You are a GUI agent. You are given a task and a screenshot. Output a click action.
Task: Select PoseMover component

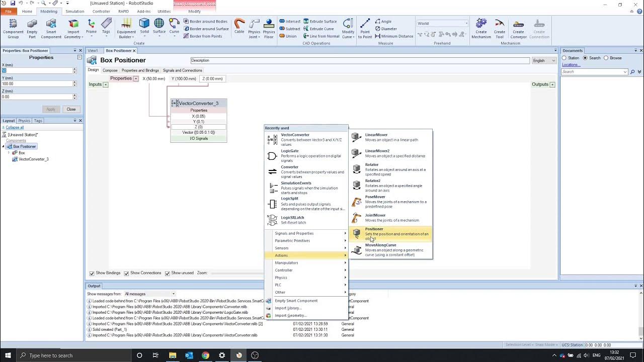click(x=390, y=202)
